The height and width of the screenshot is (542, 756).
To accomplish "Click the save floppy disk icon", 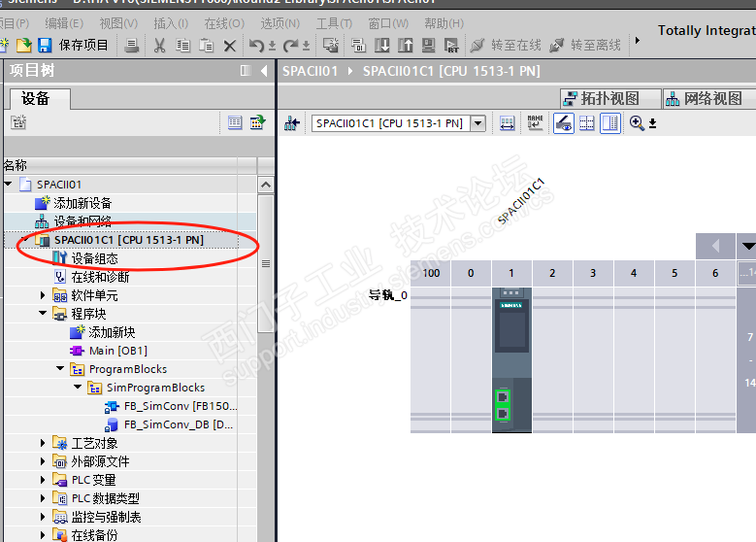I will (45, 46).
